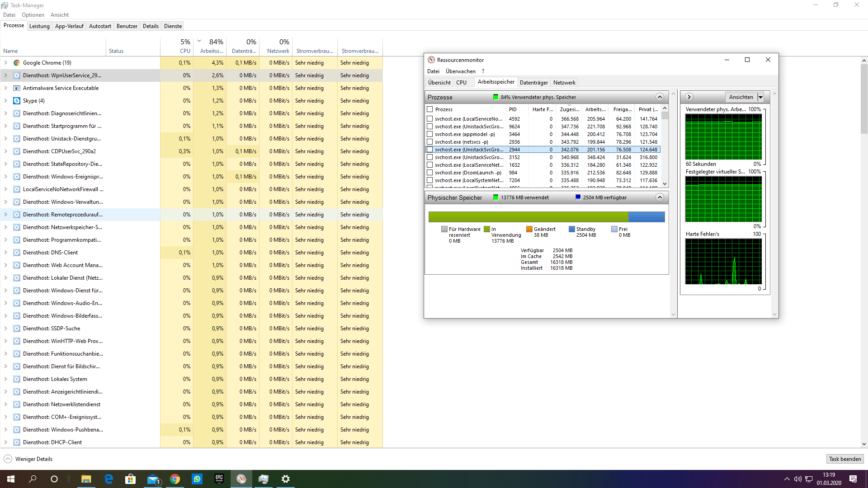Viewport: 868px width, 488px height.
Task: Expand the Google Chrome (19) process group
Action: coord(5,62)
